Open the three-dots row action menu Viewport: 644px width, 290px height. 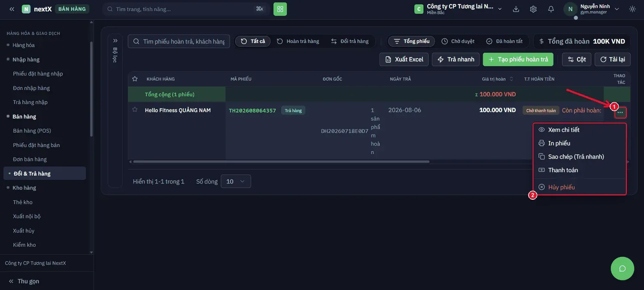click(620, 113)
